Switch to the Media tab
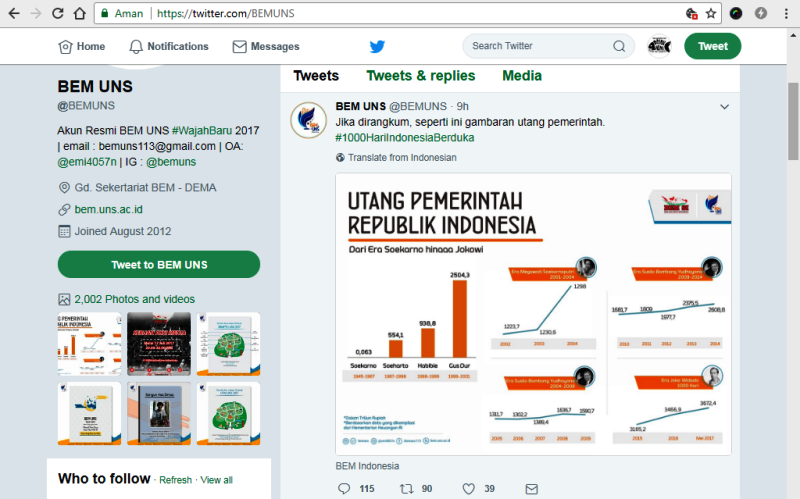The height and width of the screenshot is (499, 800). point(522,76)
